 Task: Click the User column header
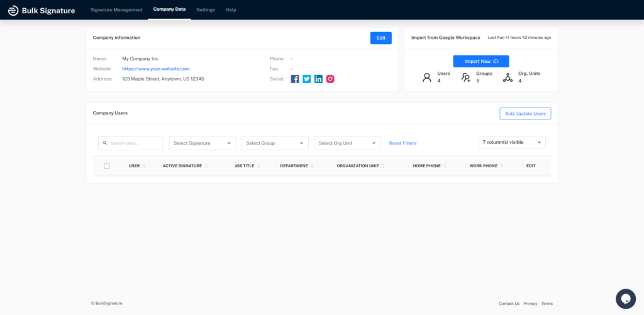click(135, 166)
